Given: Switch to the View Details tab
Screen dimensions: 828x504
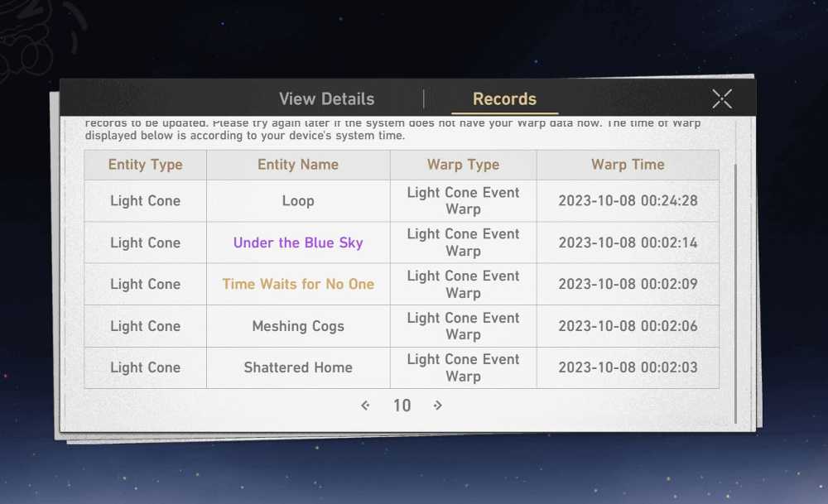Looking at the screenshot, I should pos(326,98).
